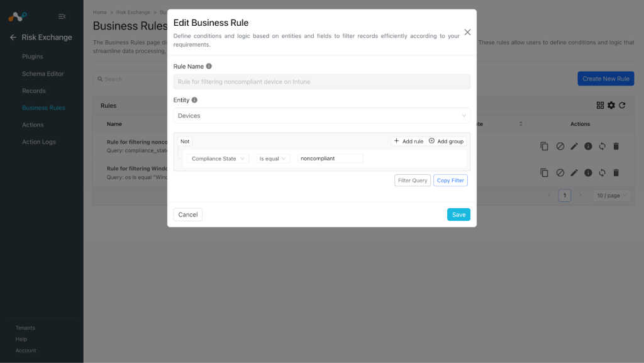Open the table settings gear icon
Image resolution: width=644 pixels, height=363 pixels.
pyautogui.click(x=611, y=106)
